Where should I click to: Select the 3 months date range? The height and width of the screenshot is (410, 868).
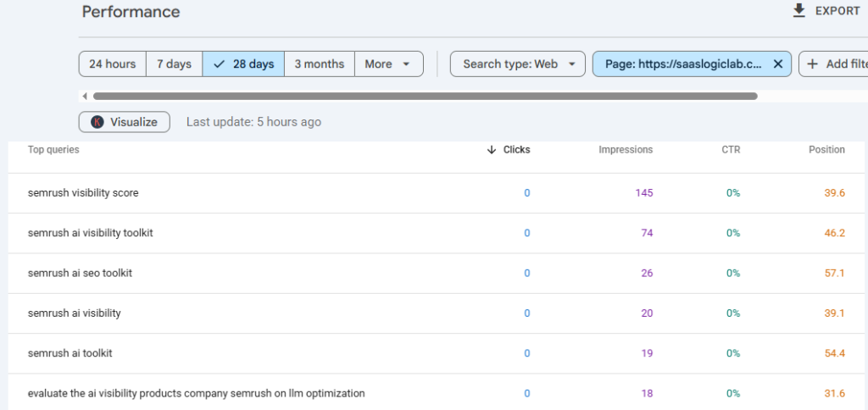click(x=320, y=64)
